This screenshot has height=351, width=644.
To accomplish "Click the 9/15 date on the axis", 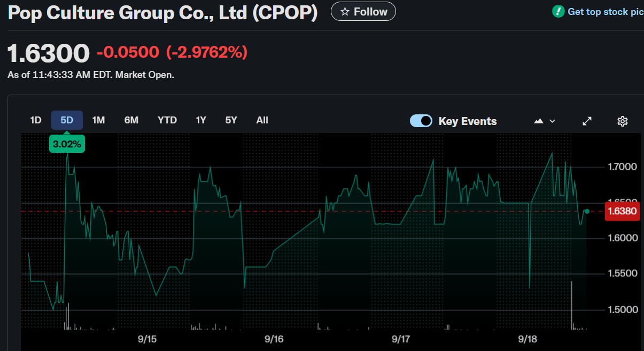I will point(147,339).
